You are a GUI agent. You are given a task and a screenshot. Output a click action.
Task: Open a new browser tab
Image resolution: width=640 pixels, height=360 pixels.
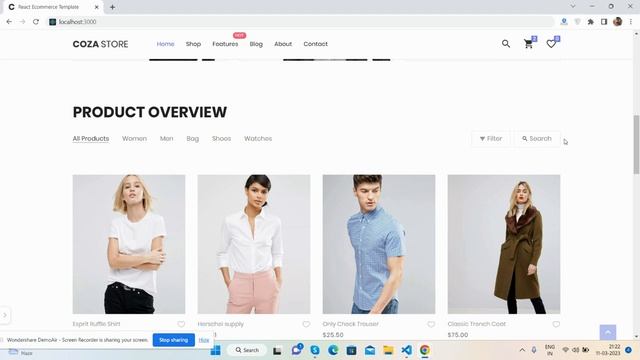pyautogui.click(x=112, y=7)
